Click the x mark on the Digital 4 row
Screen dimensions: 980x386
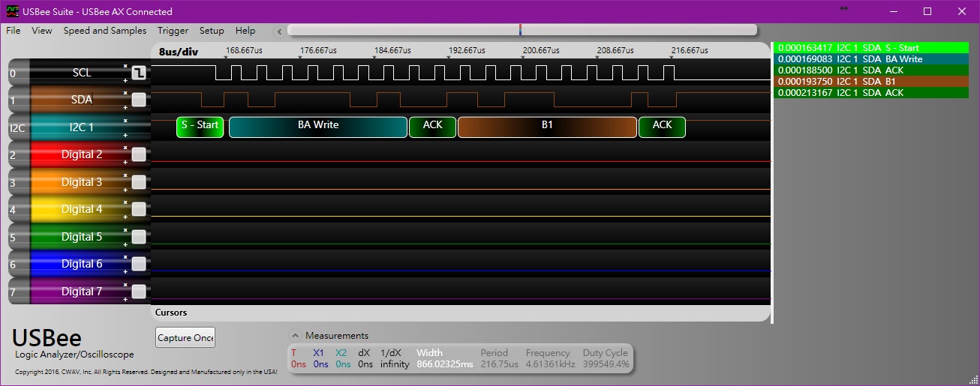[x=125, y=202]
